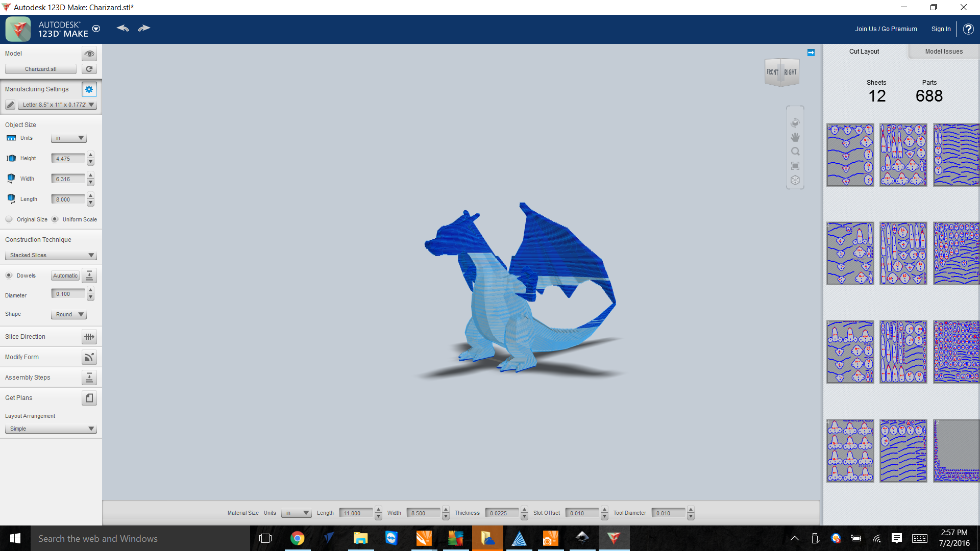The image size is (980, 551).
Task: Click the undo arrow in the header
Action: coord(122,28)
